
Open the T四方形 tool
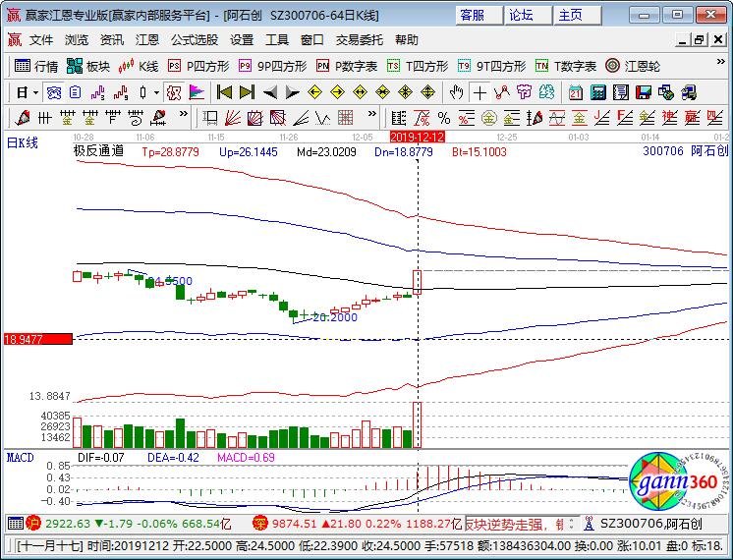[418, 67]
